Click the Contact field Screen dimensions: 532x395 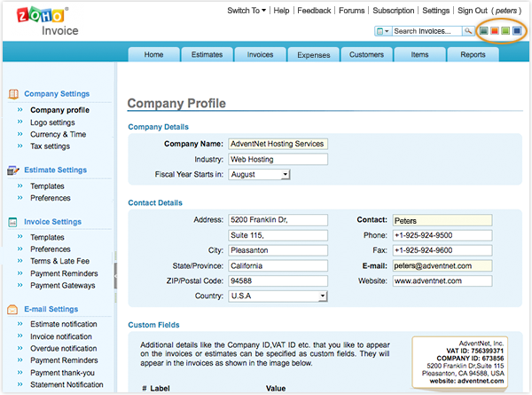point(442,220)
